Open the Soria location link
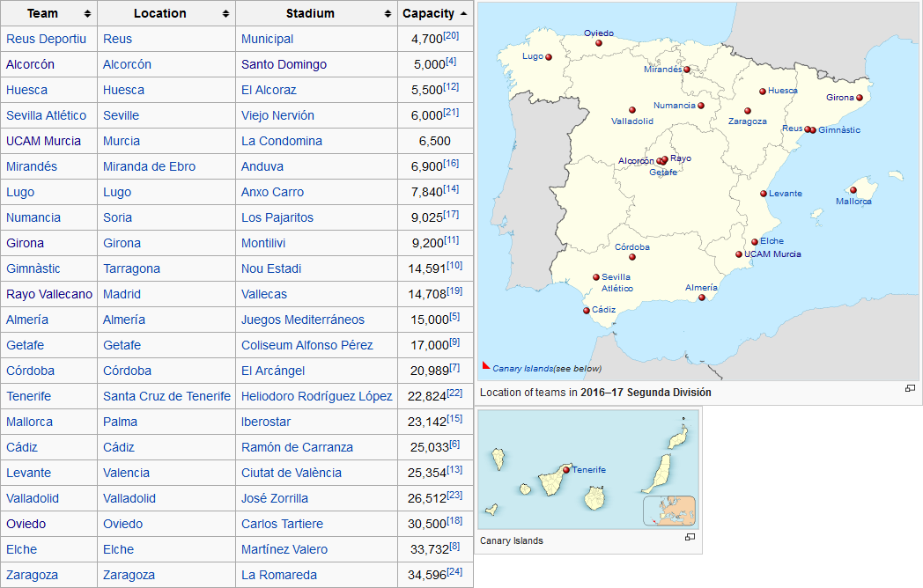 point(117,217)
